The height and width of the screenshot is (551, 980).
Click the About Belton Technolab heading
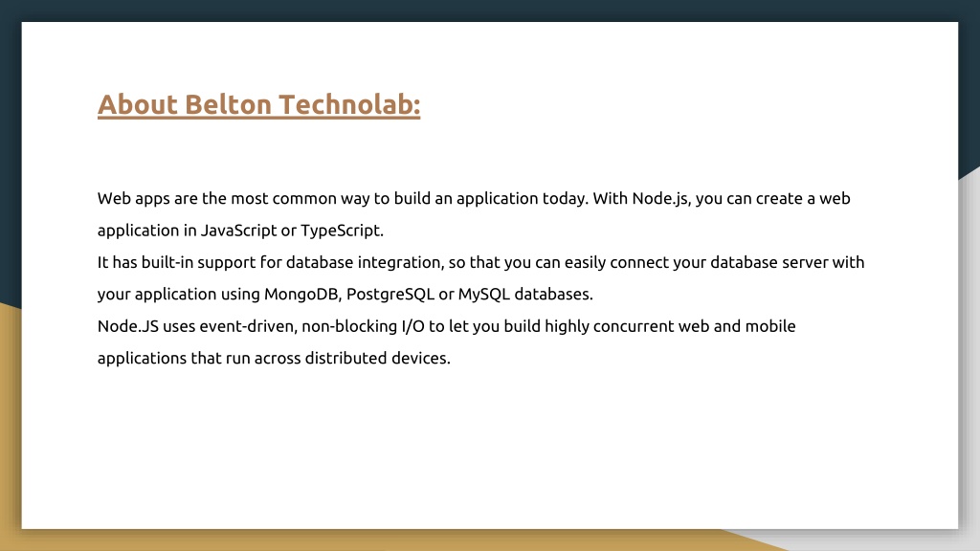pyautogui.click(x=258, y=104)
